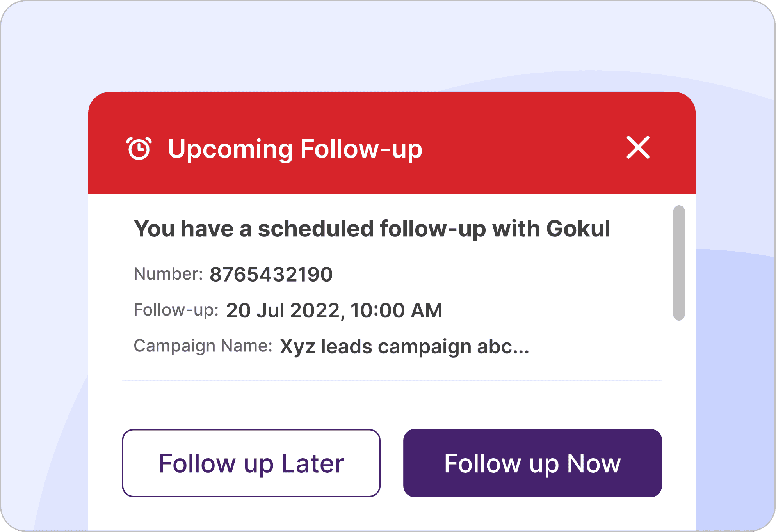Click the "Number:" field label

(168, 274)
